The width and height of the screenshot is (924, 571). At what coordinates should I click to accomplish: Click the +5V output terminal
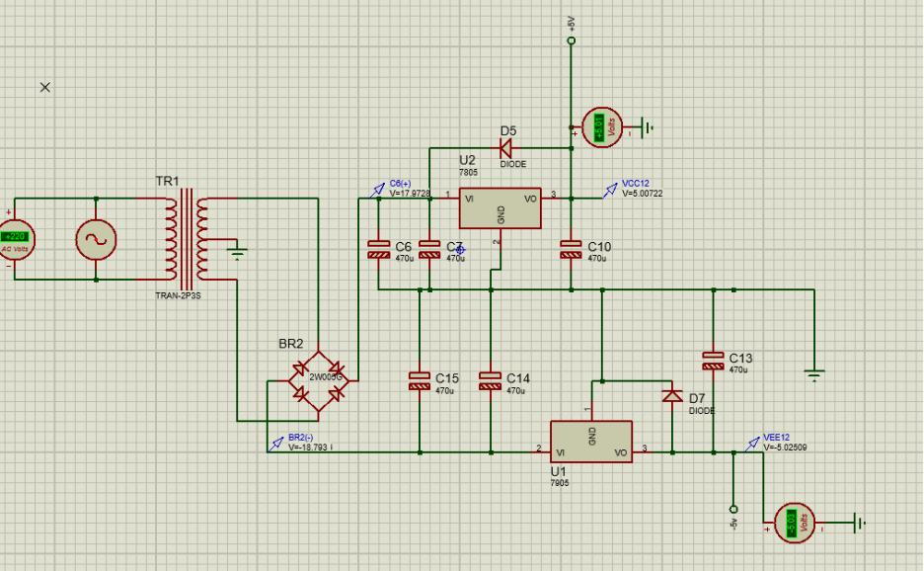point(571,41)
